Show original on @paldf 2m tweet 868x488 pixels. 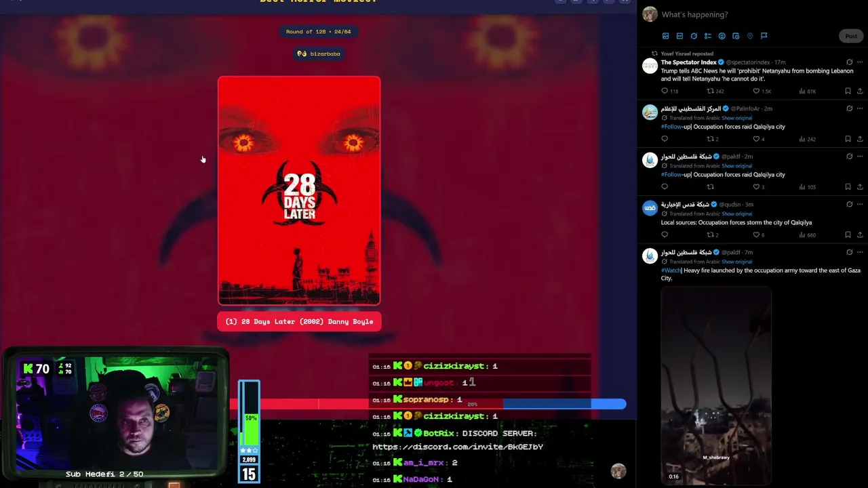click(736, 166)
